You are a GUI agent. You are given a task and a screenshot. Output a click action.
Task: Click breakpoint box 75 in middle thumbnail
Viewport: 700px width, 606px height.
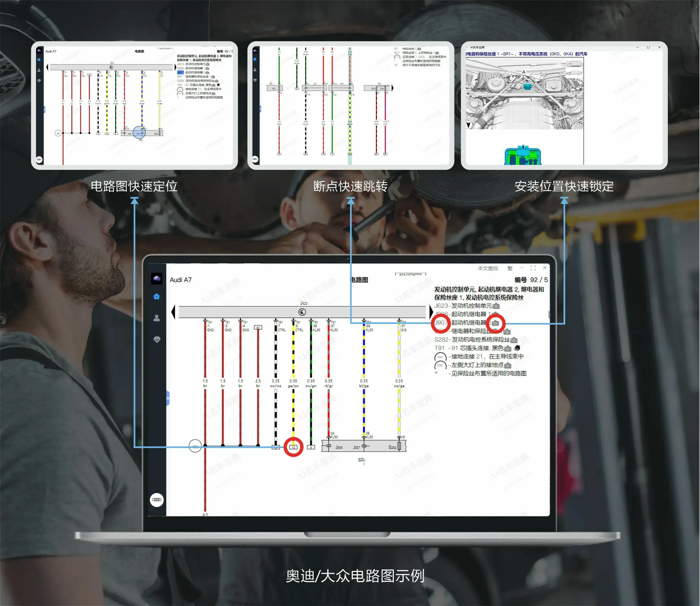279,154
